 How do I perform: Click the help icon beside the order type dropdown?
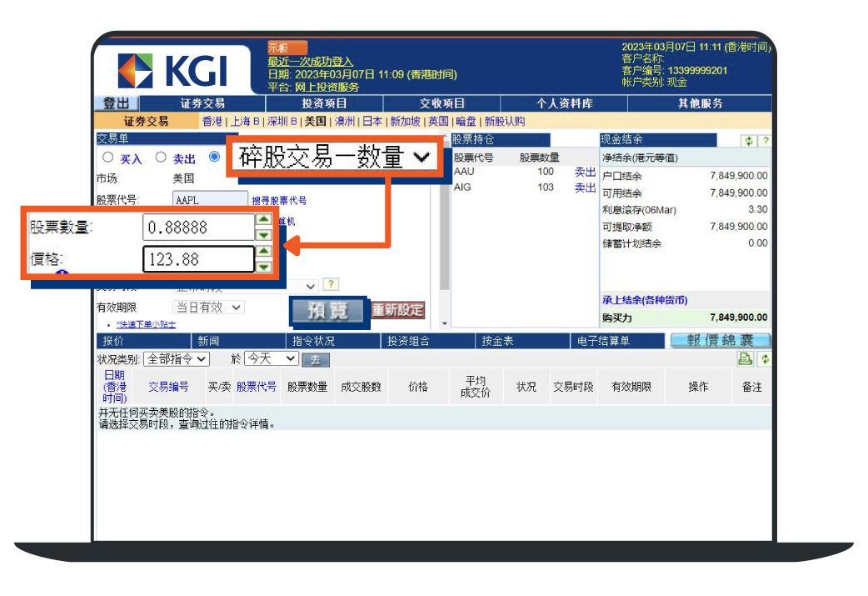(332, 285)
